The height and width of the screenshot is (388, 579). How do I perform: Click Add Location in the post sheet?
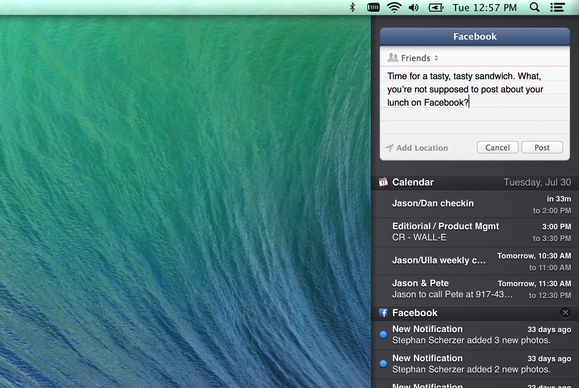coord(422,148)
